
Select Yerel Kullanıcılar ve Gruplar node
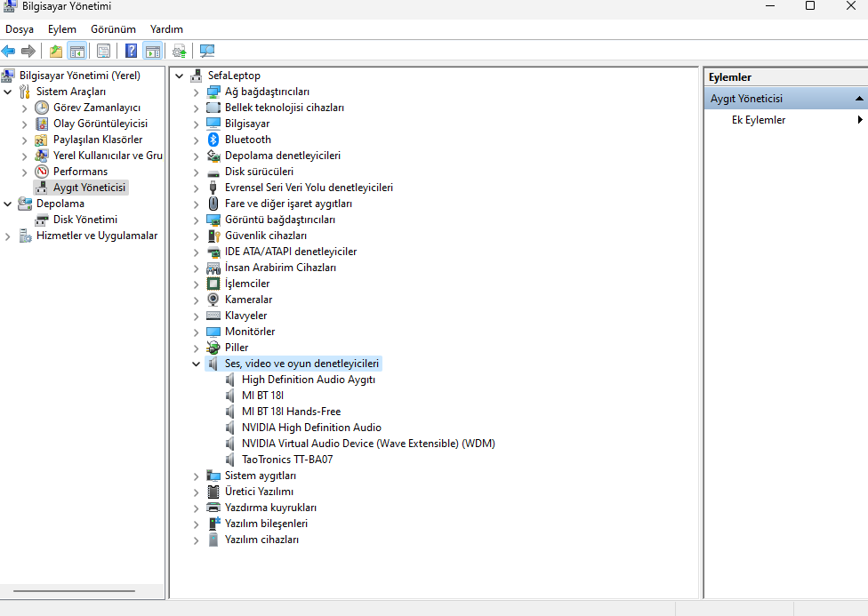(108, 156)
